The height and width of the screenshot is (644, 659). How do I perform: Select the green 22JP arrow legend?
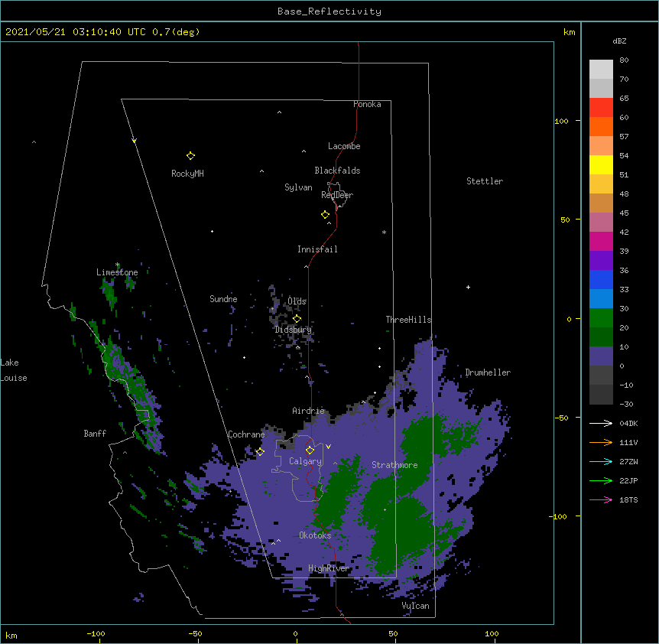coord(601,480)
